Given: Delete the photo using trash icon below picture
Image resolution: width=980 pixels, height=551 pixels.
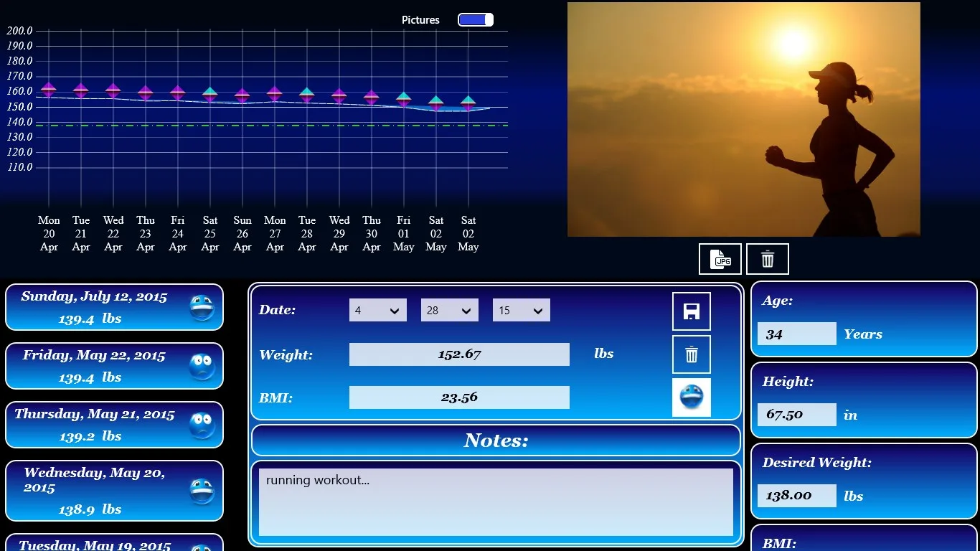Looking at the screenshot, I should click(x=768, y=259).
